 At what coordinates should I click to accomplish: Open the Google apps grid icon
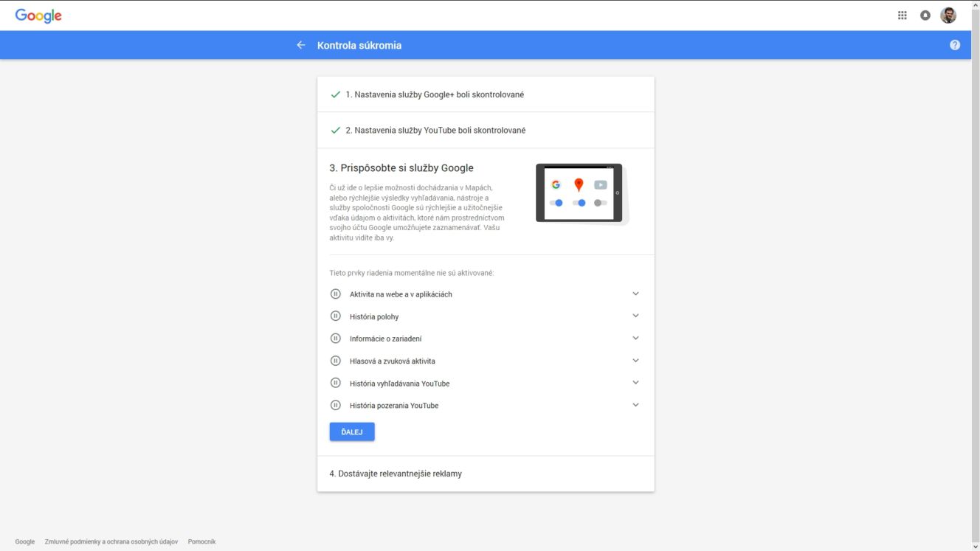point(902,15)
